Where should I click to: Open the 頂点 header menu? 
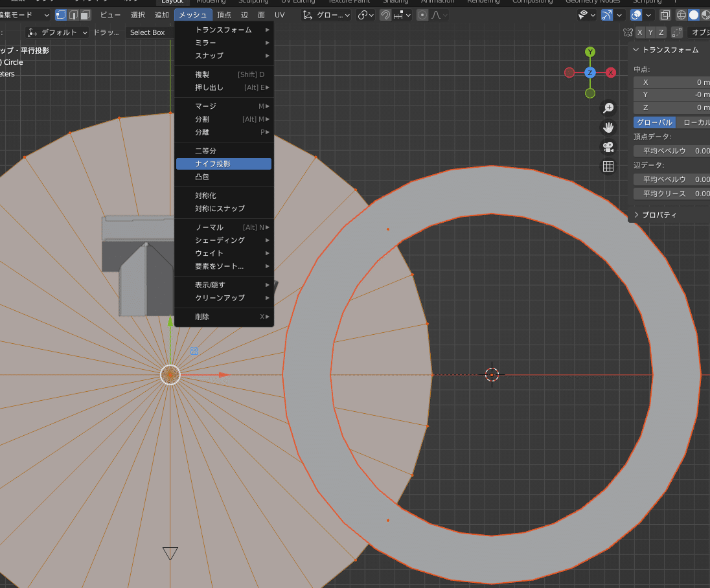pos(223,15)
